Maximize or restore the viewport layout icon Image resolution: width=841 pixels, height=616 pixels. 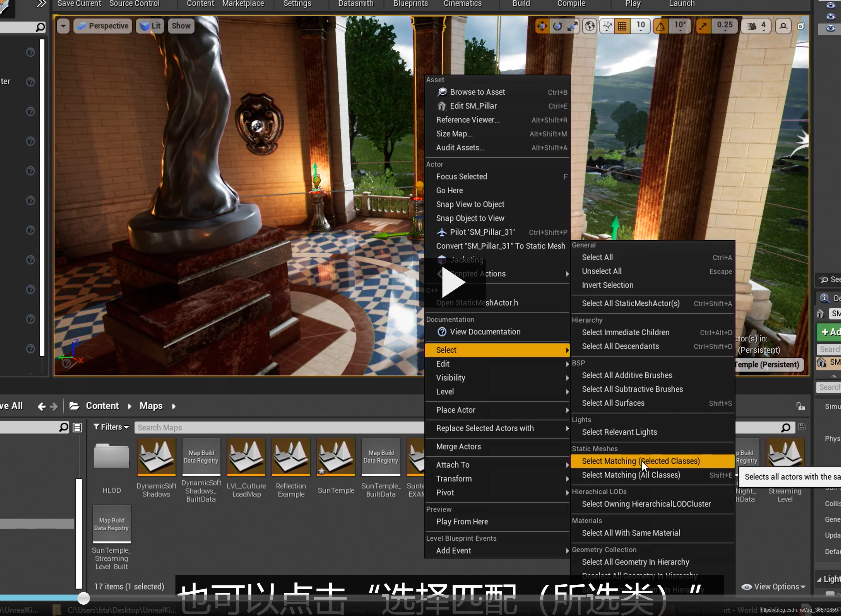pyautogui.click(x=801, y=26)
